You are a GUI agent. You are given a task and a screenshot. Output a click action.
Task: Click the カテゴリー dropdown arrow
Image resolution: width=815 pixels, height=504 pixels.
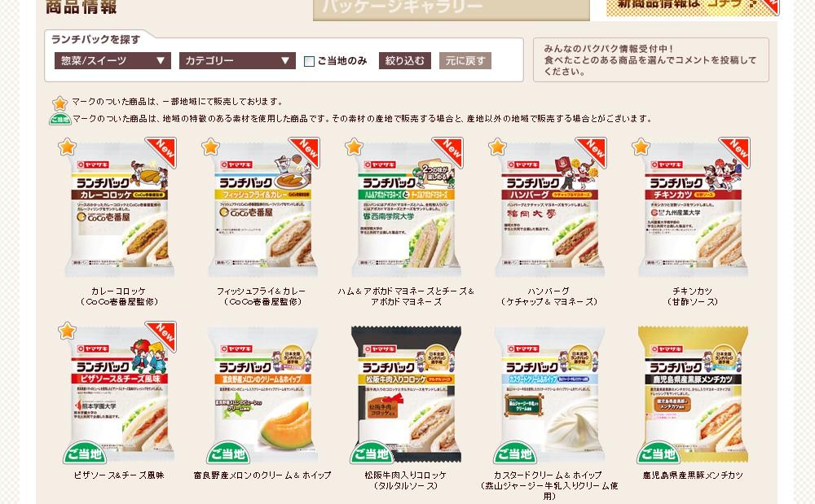[284, 61]
